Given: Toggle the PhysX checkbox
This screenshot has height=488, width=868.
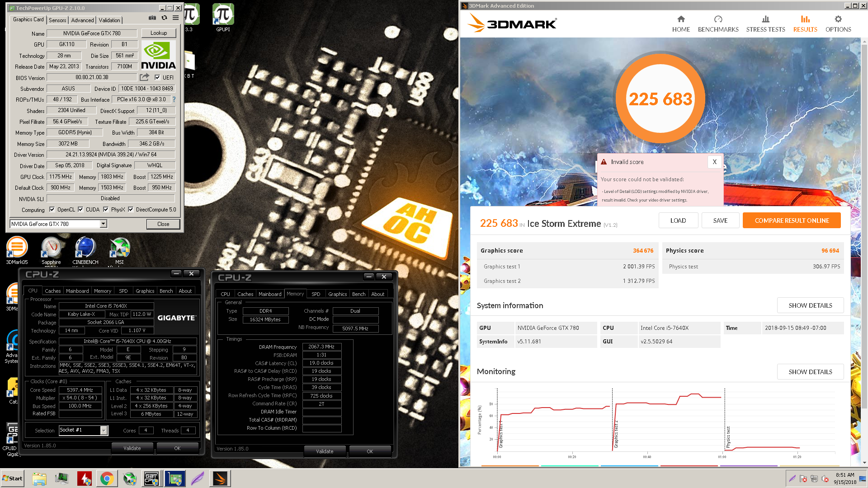Looking at the screenshot, I should coord(106,209).
